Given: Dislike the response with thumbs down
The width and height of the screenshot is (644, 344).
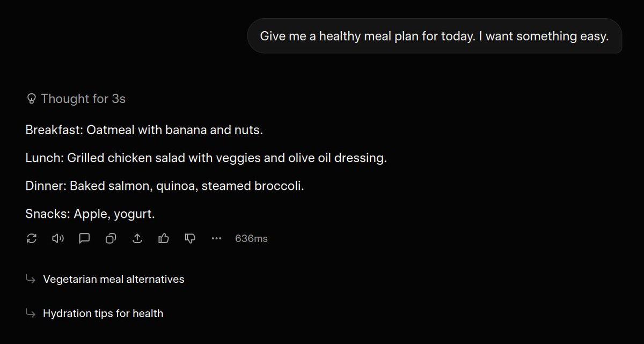Looking at the screenshot, I should point(190,238).
